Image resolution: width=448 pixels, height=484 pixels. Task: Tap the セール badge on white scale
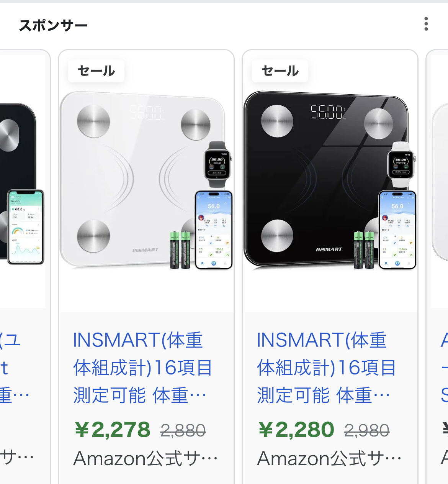click(x=96, y=71)
